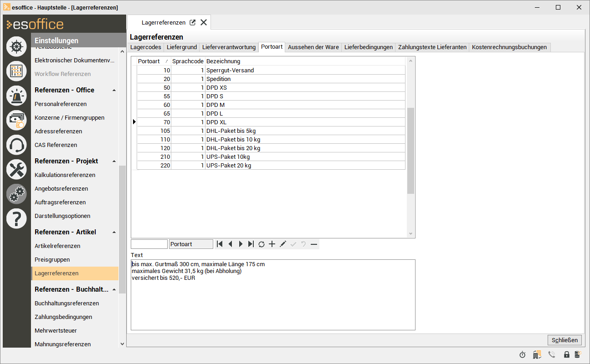Click the Portoart table vertical scrollbar
Screen dimensions: 590x364
point(410,150)
